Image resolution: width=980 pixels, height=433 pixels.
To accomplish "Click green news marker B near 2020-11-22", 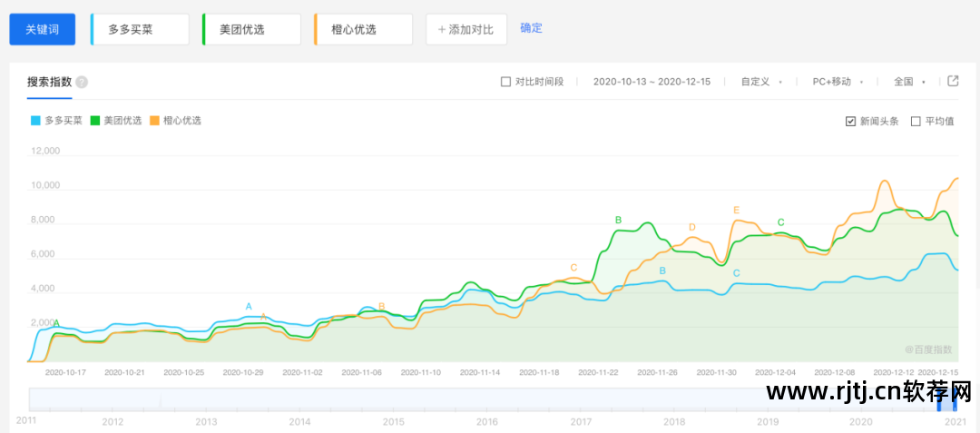I will point(619,220).
